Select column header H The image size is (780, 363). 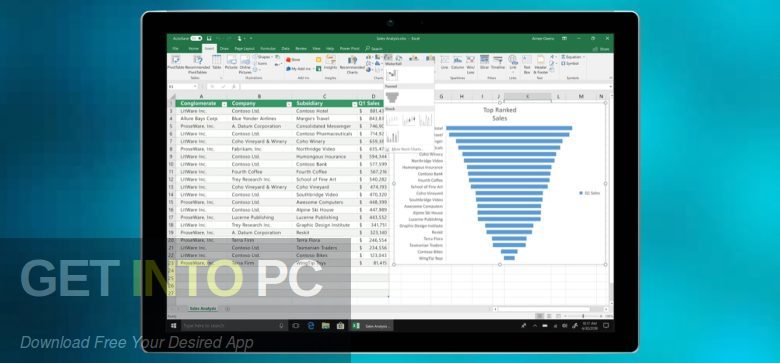coord(462,96)
